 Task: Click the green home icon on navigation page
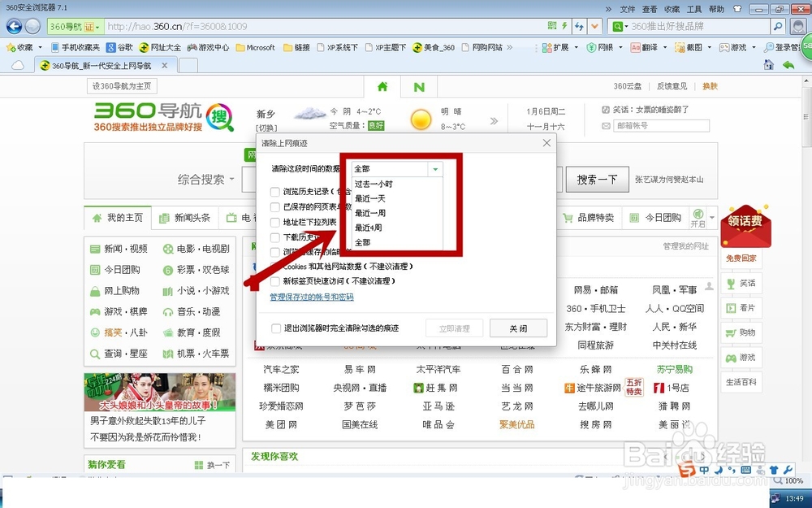[x=382, y=87]
